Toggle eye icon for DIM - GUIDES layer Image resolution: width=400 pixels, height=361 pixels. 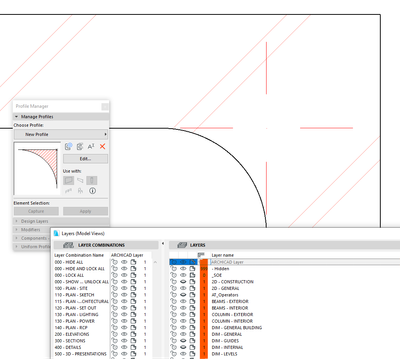[x=183, y=341]
